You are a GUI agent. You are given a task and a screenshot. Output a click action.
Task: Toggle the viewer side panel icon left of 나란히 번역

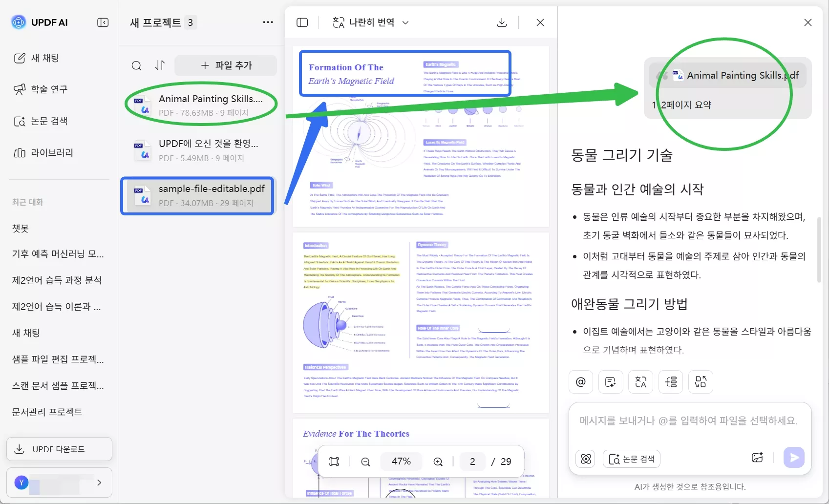click(x=302, y=22)
